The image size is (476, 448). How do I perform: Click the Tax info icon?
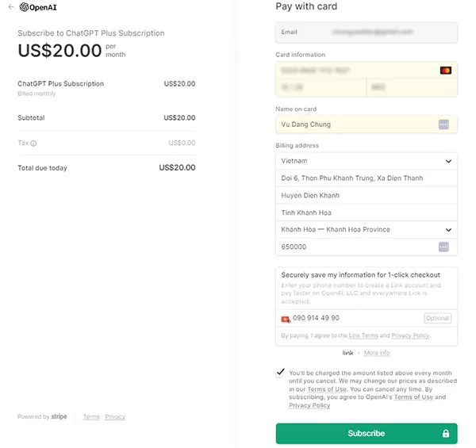coord(33,144)
